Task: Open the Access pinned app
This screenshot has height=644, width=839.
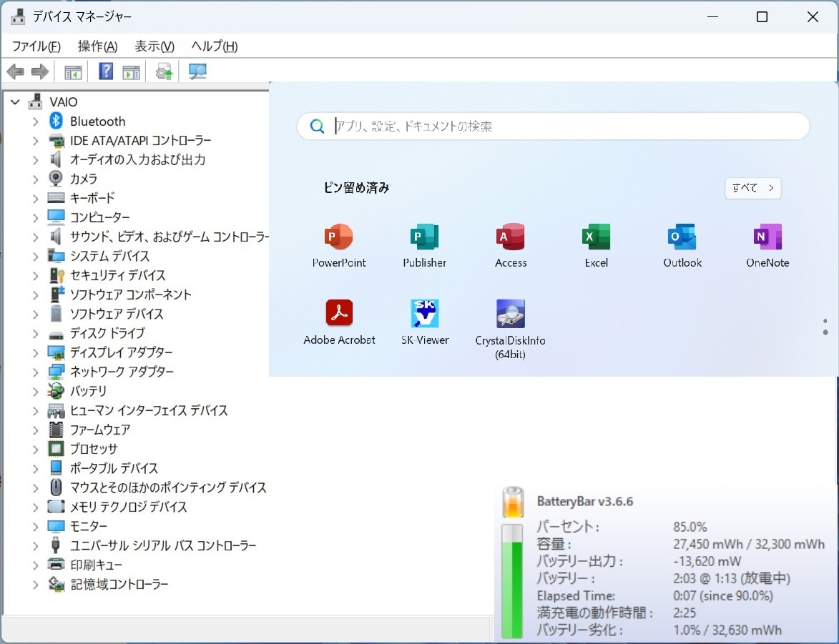Action: point(511,245)
